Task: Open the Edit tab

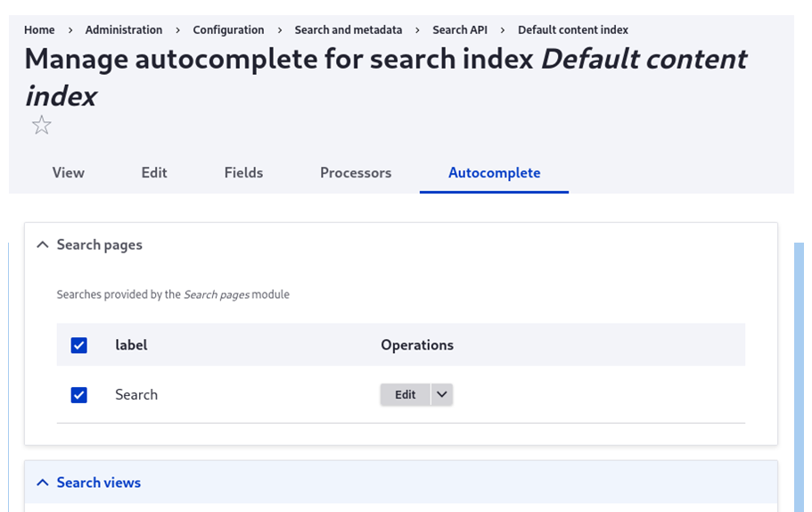Action: (x=154, y=173)
